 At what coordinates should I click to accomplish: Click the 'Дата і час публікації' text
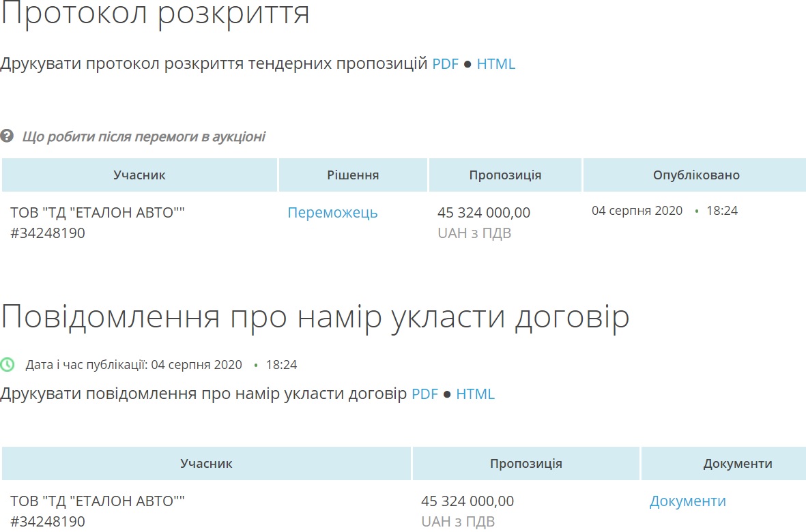point(87,365)
